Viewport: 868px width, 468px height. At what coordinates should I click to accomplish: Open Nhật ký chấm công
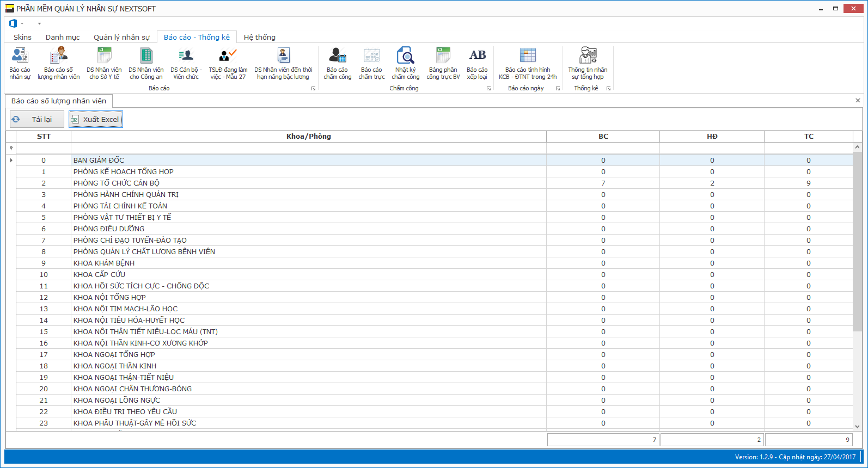[x=406, y=64]
